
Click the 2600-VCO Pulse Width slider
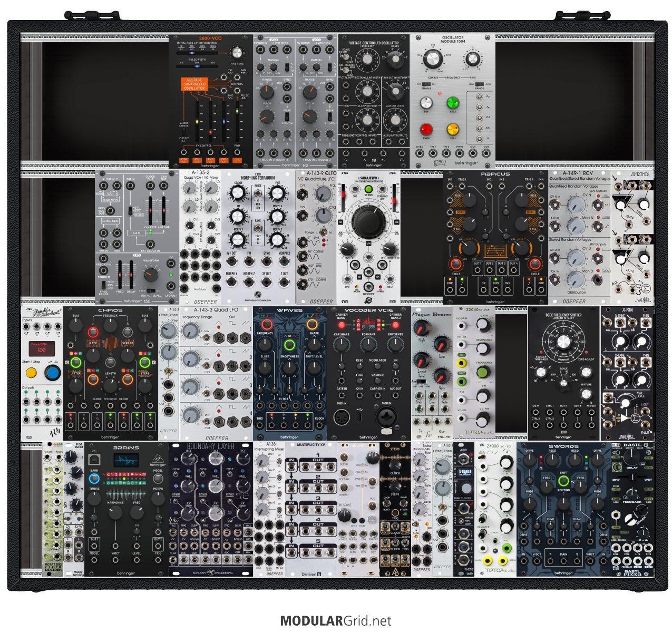coord(198,67)
